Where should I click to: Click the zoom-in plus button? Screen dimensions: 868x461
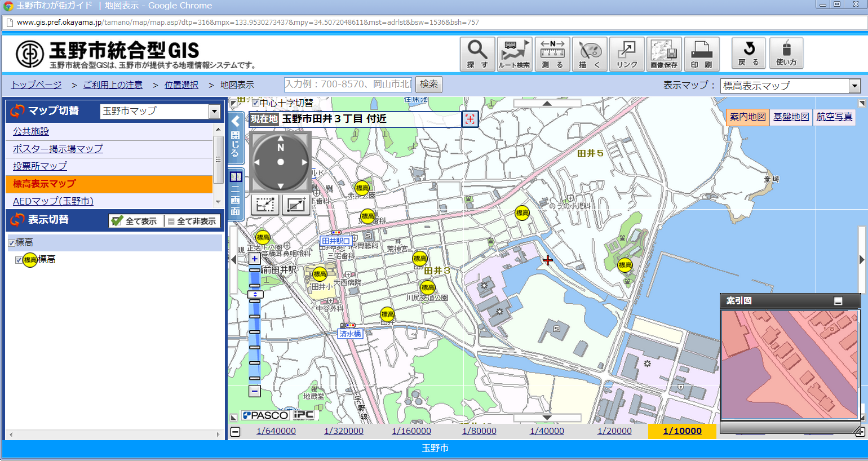pos(255,259)
